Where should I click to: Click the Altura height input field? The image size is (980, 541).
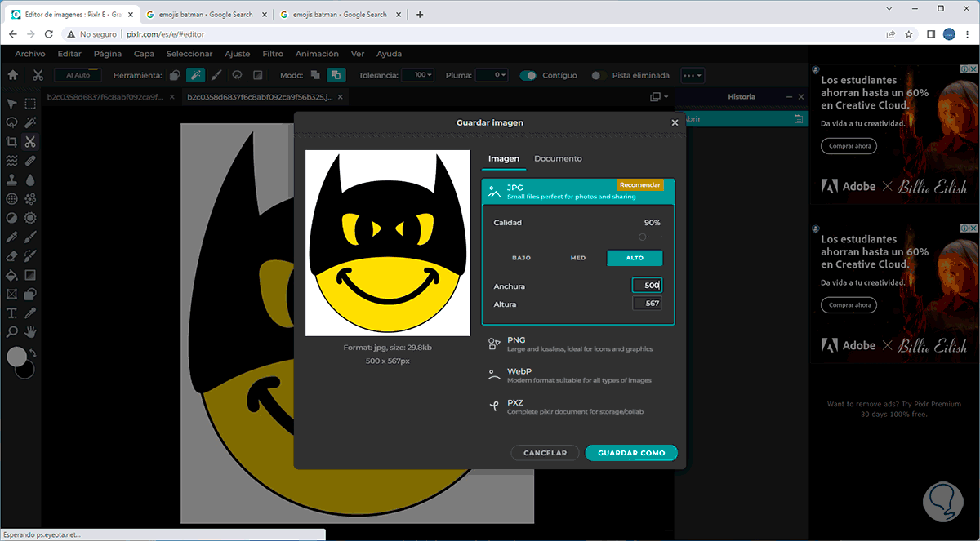click(647, 304)
